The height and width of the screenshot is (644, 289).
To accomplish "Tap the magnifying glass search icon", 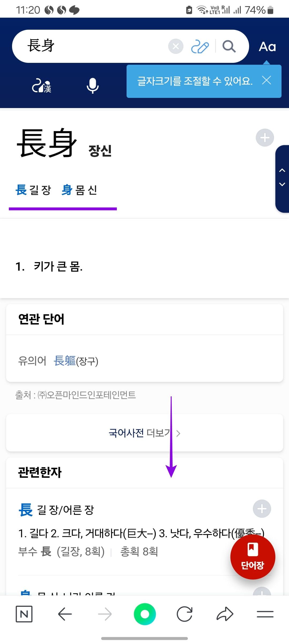I will (229, 46).
